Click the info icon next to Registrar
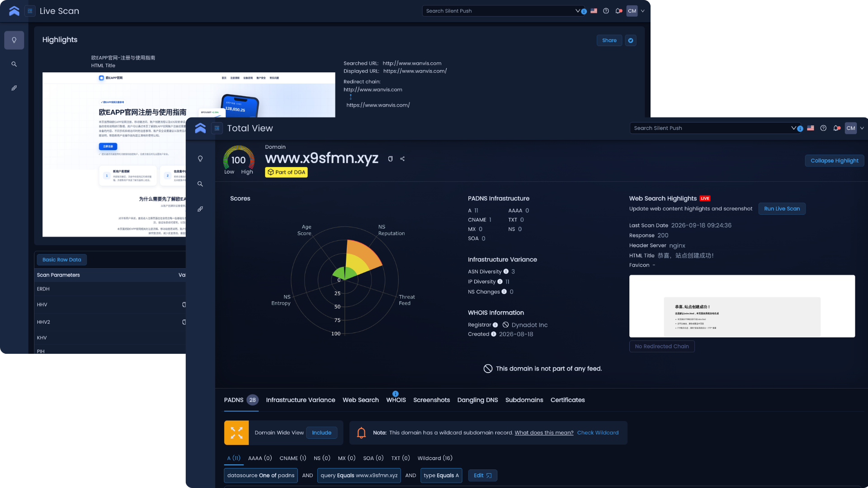This screenshot has width=868, height=488. point(495,325)
